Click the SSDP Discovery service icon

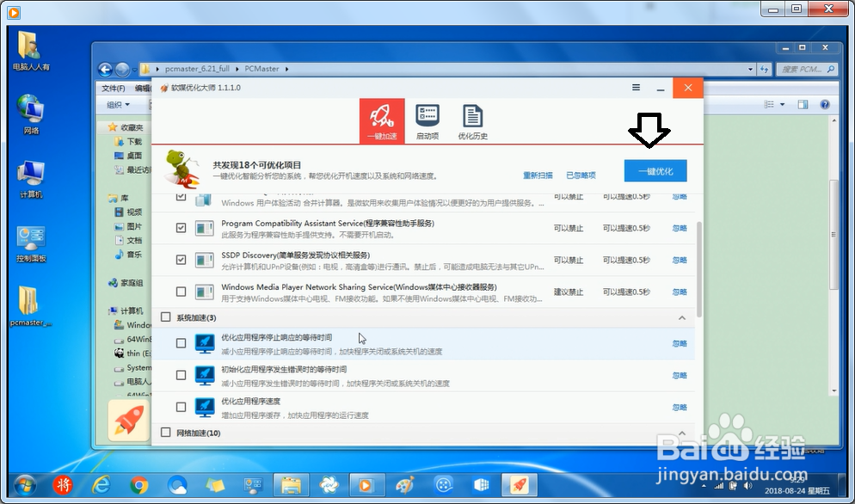(x=205, y=260)
